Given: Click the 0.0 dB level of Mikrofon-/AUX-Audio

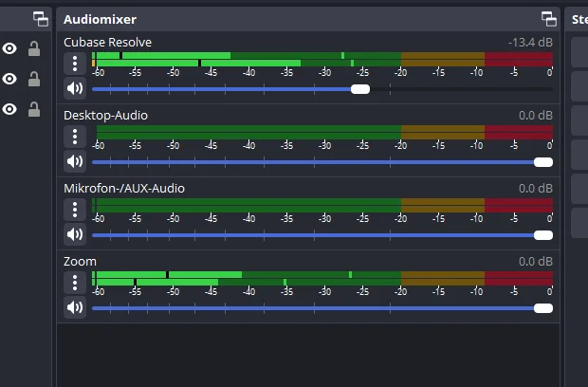Looking at the screenshot, I should (x=536, y=188).
